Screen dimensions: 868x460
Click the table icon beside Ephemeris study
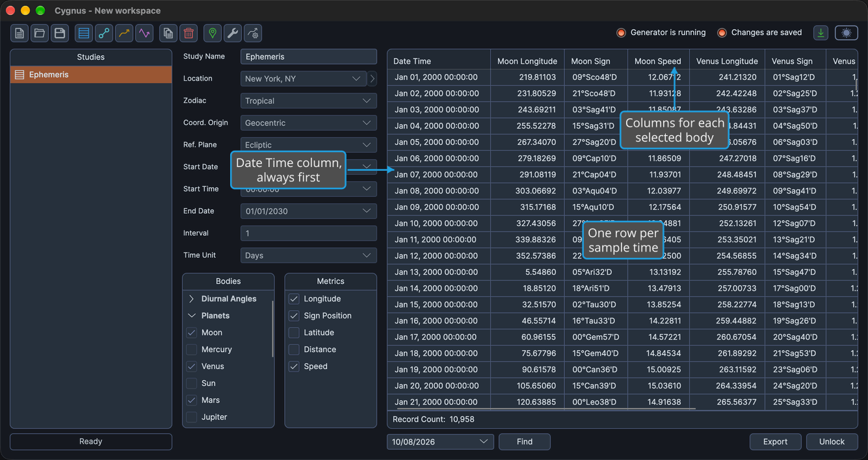pos(20,75)
